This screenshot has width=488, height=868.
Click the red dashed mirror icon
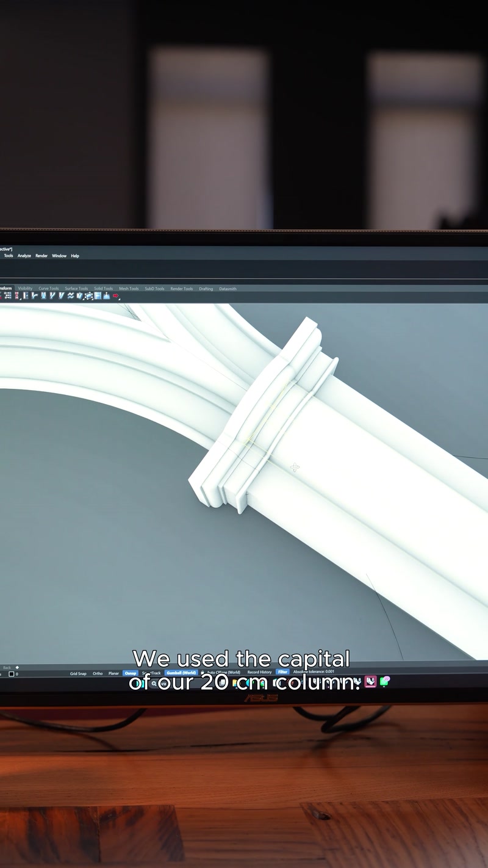tap(17, 295)
